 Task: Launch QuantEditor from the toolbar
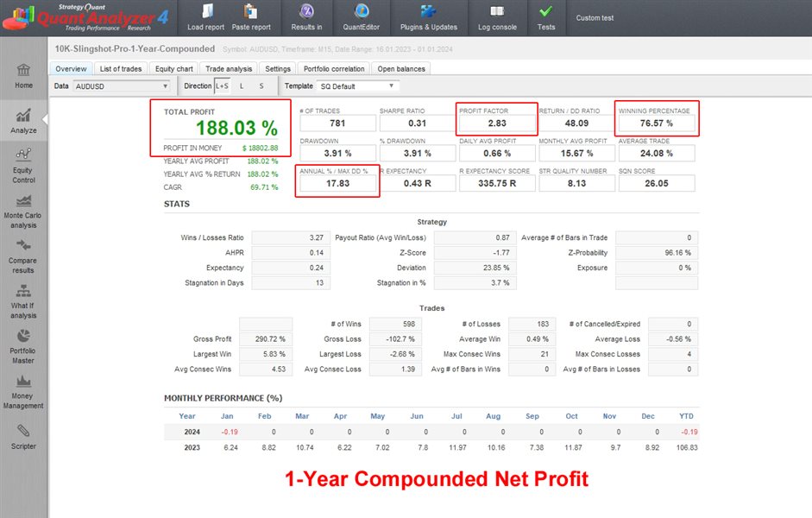click(x=361, y=17)
